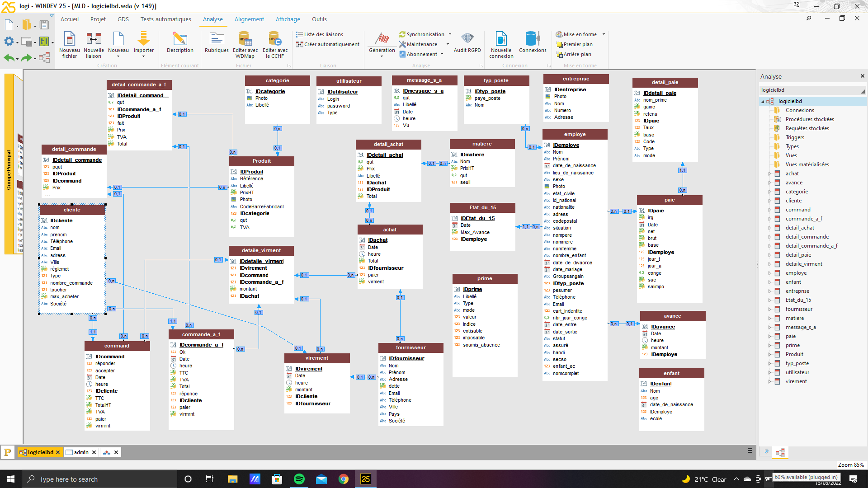868x488 pixels.
Task: Select Vues matérialisées in tree
Action: pos(807,164)
